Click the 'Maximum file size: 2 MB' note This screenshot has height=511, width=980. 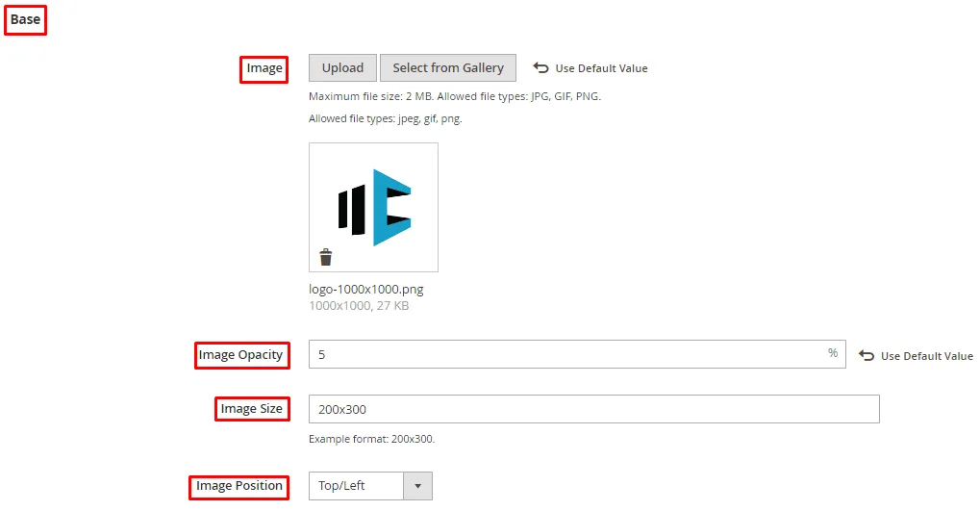click(x=455, y=96)
